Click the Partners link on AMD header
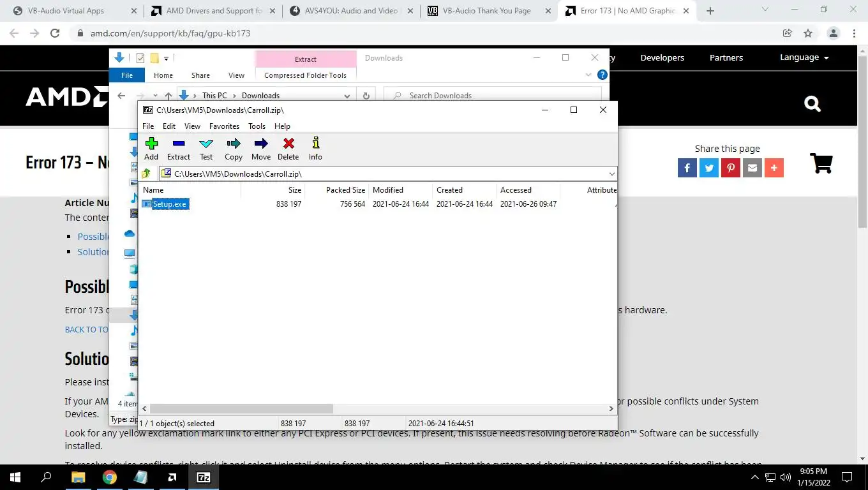The height and width of the screenshot is (490, 868). [726, 57]
